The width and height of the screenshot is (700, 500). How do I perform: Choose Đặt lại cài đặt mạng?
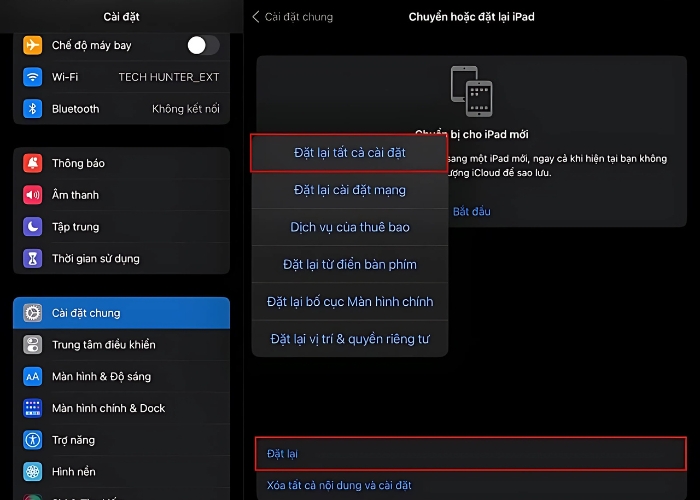(350, 190)
